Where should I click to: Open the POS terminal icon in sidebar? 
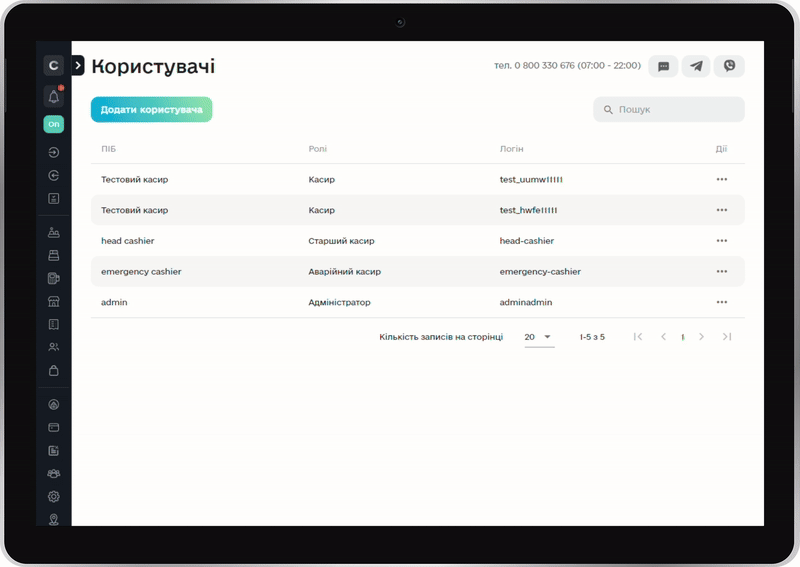pos(54,278)
